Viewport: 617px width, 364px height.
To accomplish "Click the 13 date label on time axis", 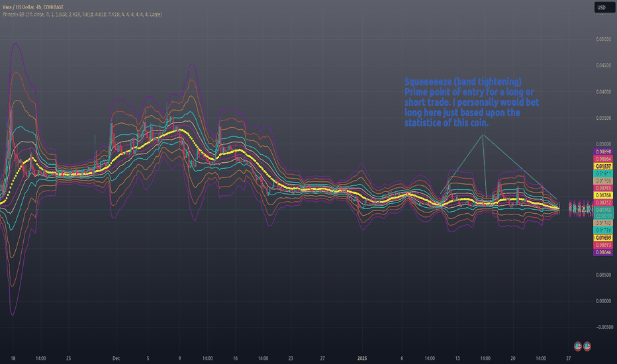I will click(457, 358).
